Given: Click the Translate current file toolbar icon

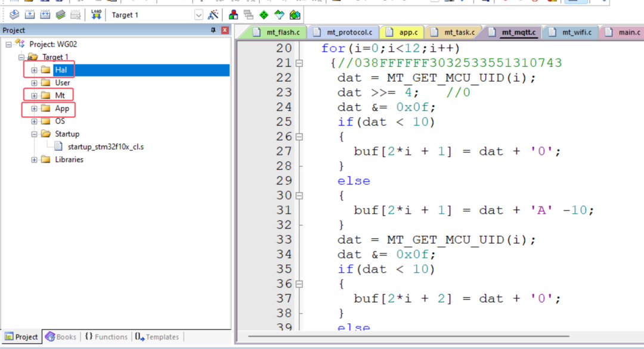Looking at the screenshot, I should tap(14, 15).
